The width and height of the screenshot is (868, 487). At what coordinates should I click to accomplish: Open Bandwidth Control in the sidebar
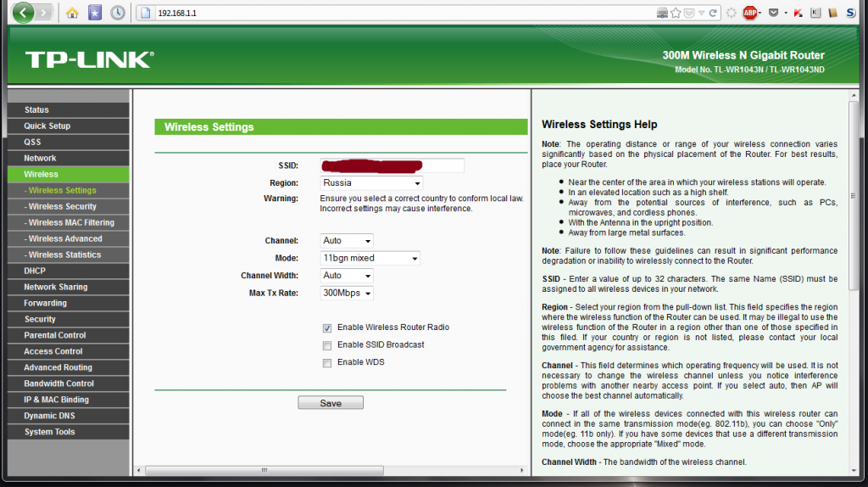[69, 383]
